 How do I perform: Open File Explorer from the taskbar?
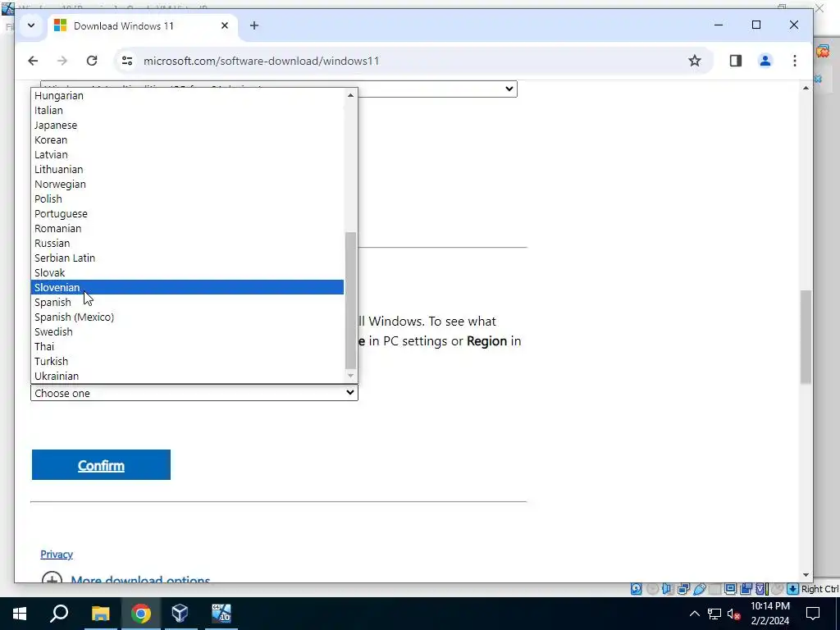click(x=100, y=614)
